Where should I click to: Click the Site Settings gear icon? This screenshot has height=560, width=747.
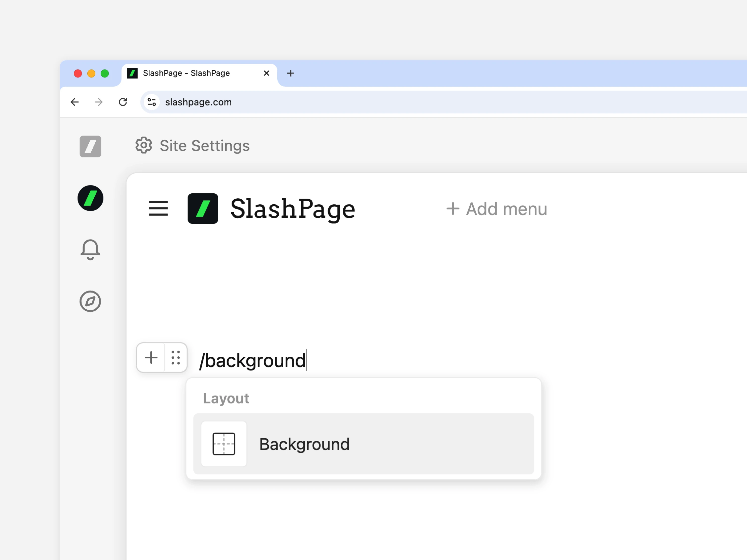144,146
